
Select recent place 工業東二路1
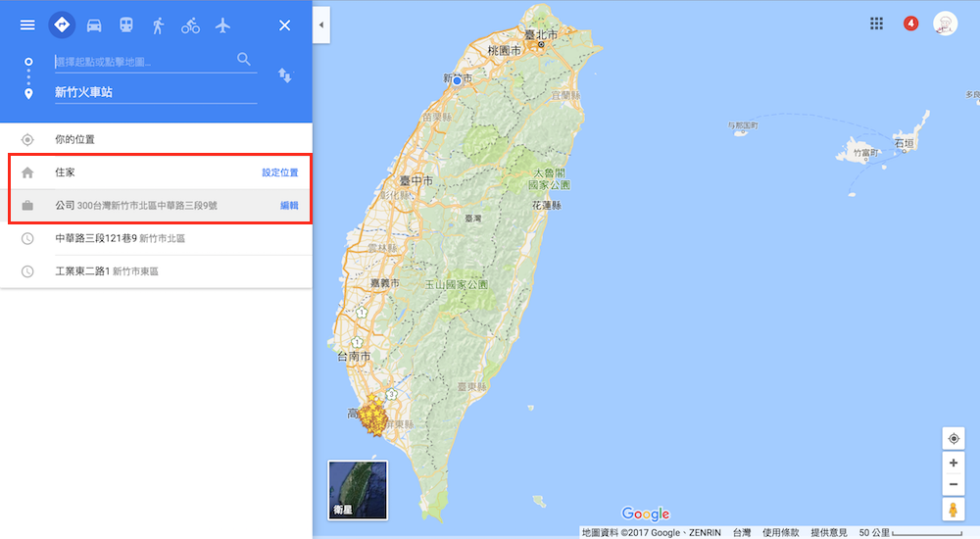156,271
